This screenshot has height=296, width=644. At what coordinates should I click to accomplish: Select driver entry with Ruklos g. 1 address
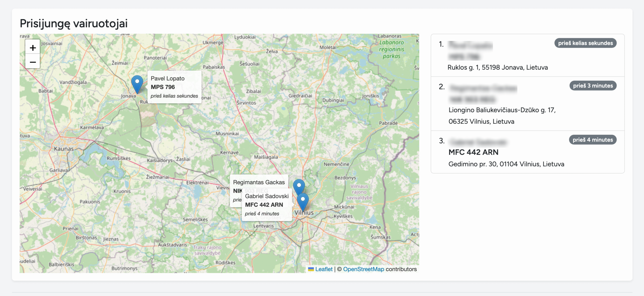click(x=497, y=67)
